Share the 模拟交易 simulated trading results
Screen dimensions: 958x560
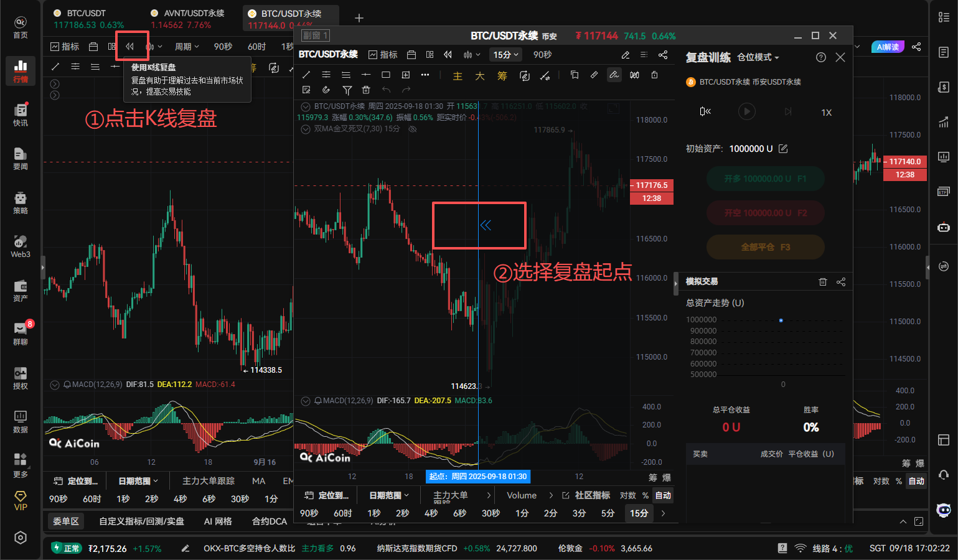pos(841,282)
